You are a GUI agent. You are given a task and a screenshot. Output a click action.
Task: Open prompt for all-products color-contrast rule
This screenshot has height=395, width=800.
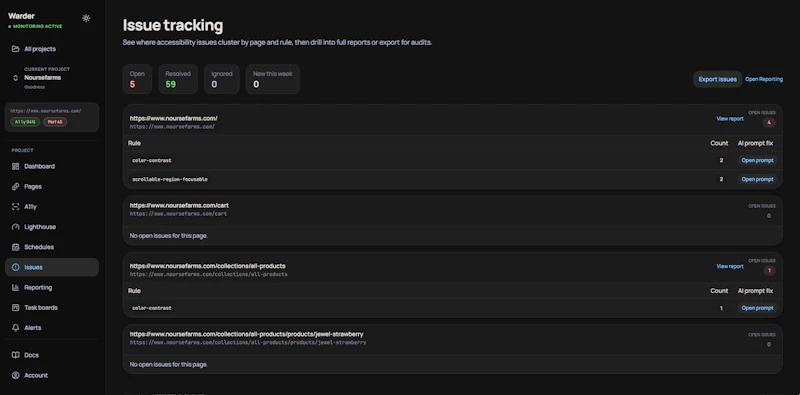[x=757, y=308]
